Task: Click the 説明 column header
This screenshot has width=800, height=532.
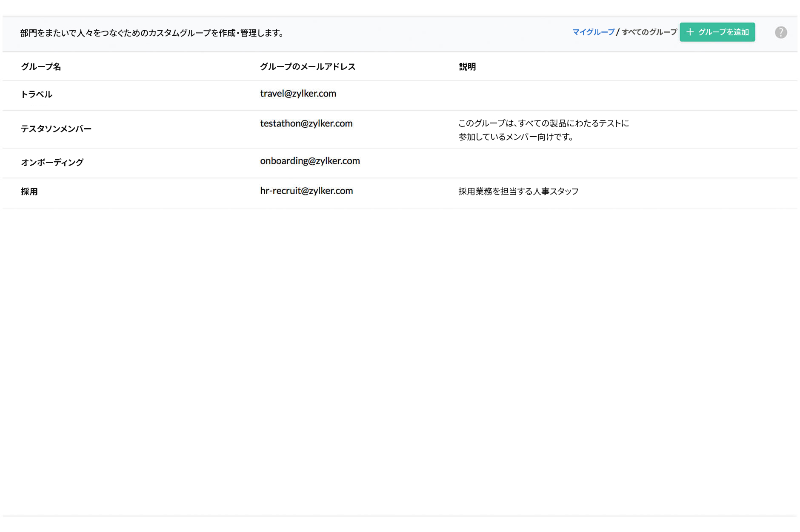Action: coord(467,67)
